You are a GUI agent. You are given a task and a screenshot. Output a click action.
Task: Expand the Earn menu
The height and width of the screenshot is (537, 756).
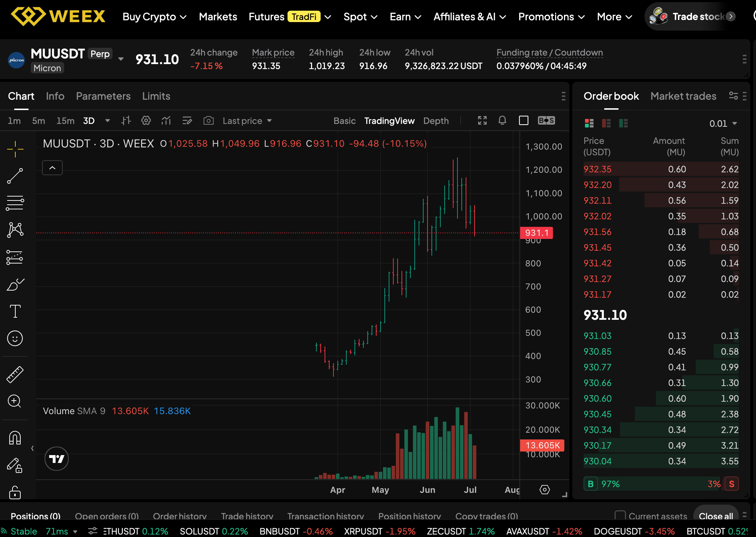tap(406, 17)
